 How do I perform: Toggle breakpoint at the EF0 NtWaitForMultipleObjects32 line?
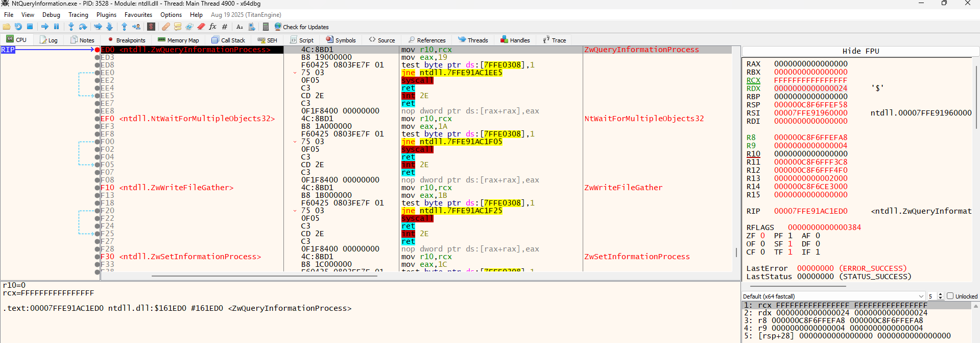[97, 119]
